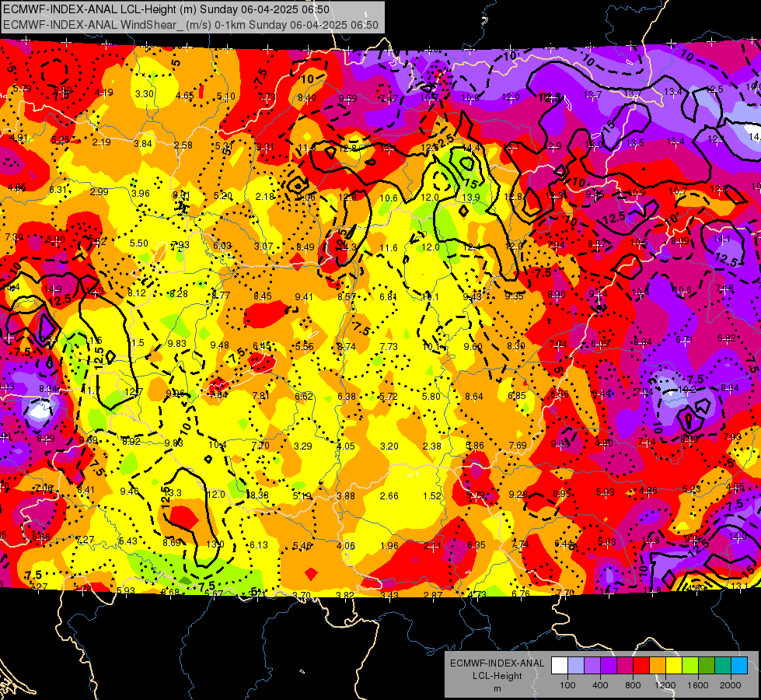Viewport: 761px width, 700px height.
Task: Click the magenta-pink swatch in the legend
Action: pos(625,666)
